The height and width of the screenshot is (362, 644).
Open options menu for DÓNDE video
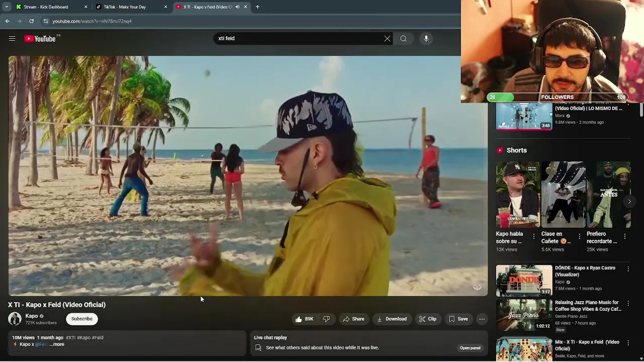pyautogui.click(x=628, y=269)
